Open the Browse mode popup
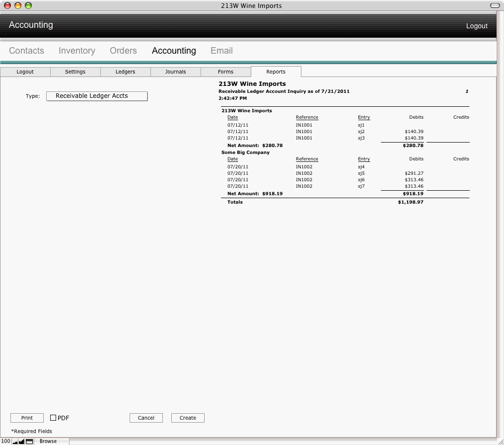This screenshot has width=504, height=445. pyautogui.click(x=48, y=441)
